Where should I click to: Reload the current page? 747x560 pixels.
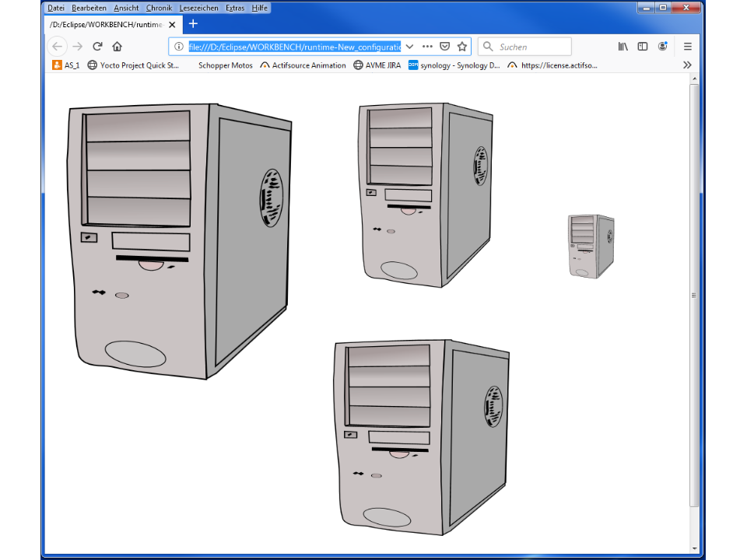pos(97,47)
